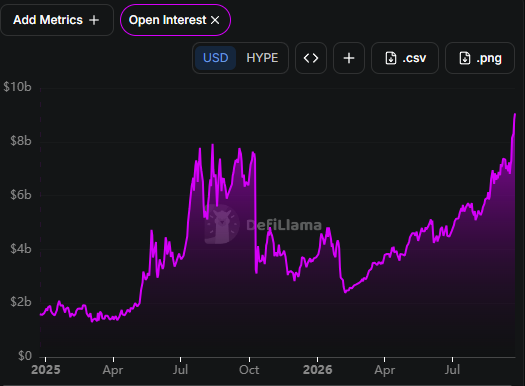Screen dimensions: 525x386
Task: Click the plus icon button beside embed
Action: (349, 58)
